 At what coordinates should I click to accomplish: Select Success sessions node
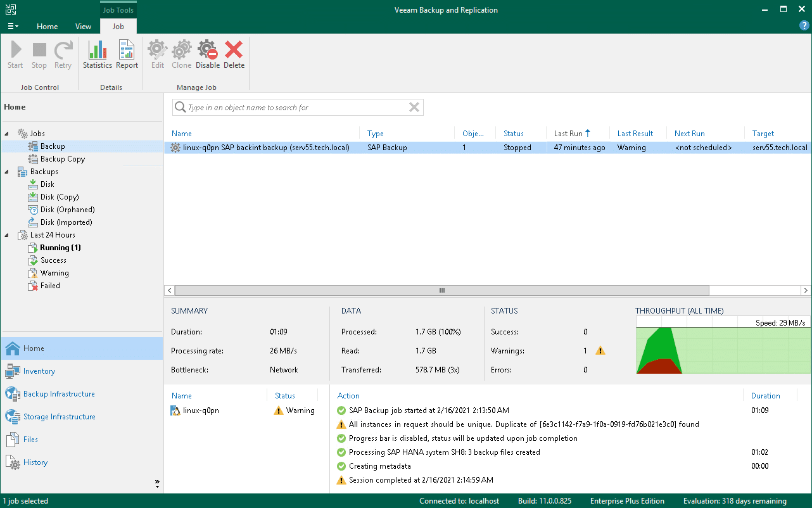tap(53, 260)
